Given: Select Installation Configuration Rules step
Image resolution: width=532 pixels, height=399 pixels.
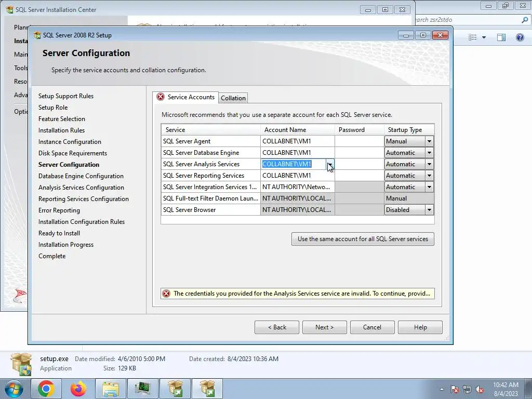Looking at the screenshot, I should pyautogui.click(x=82, y=222).
